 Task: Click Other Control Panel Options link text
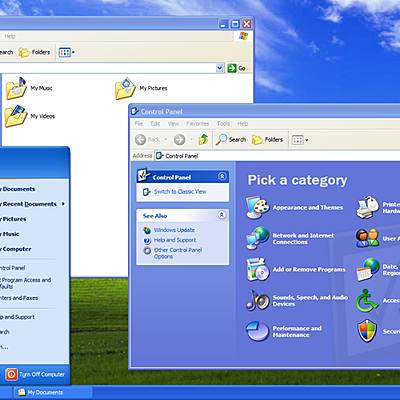(178, 253)
